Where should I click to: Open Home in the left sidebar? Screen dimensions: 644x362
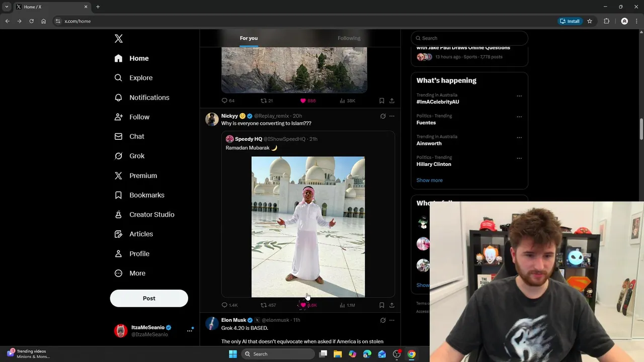(132, 58)
